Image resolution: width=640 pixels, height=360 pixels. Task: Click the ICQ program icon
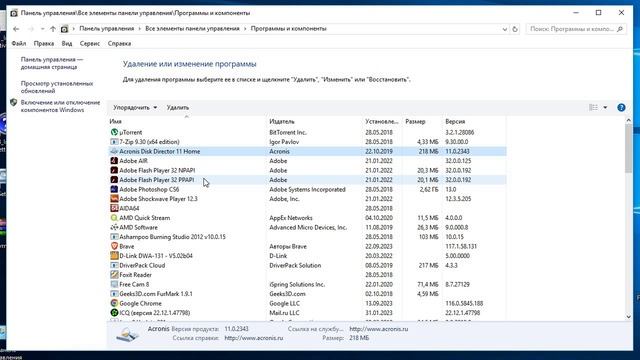(114, 313)
